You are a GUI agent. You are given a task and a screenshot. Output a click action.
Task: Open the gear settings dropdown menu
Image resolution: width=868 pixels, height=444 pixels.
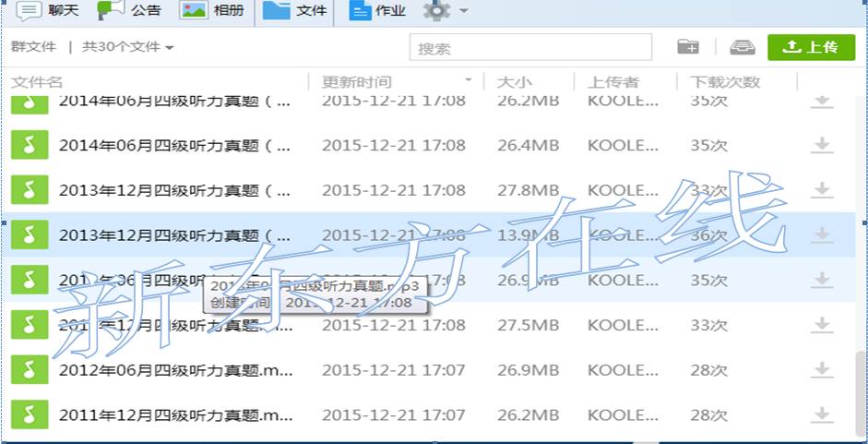pyautogui.click(x=446, y=10)
